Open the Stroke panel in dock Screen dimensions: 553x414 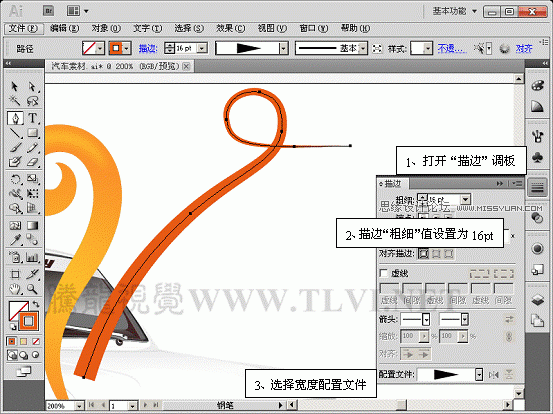(537, 188)
